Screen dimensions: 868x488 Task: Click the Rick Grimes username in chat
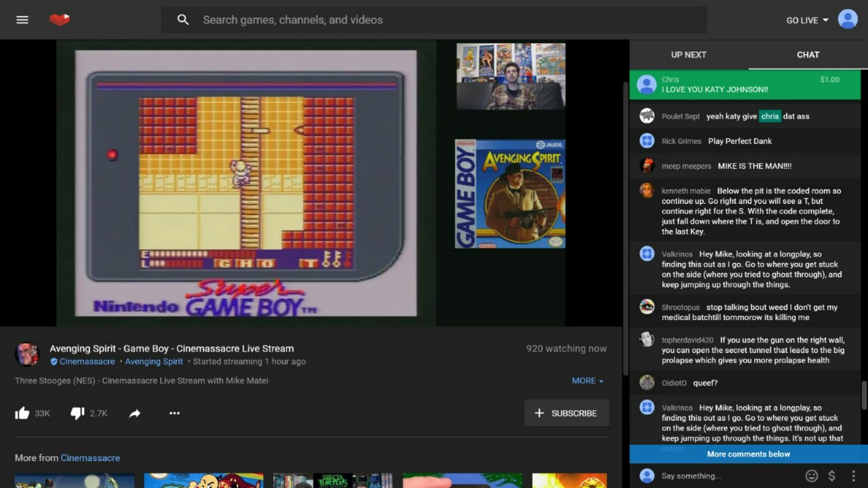682,141
